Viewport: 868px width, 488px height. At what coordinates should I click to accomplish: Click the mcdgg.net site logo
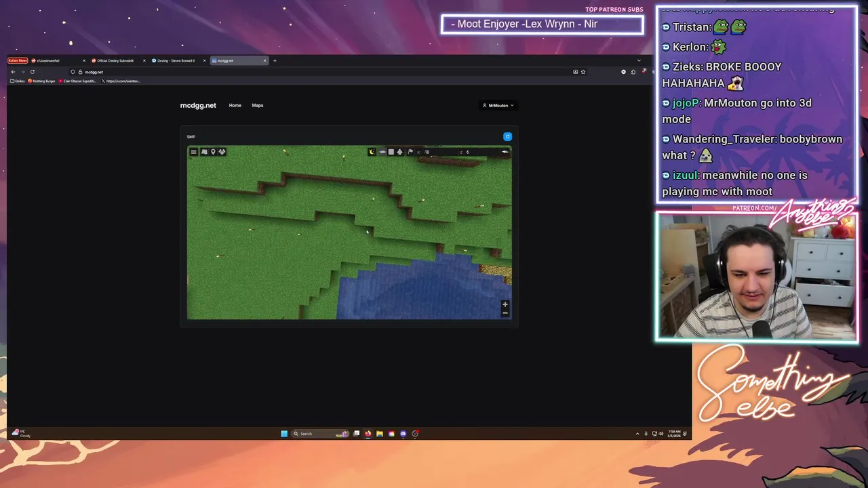point(198,105)
